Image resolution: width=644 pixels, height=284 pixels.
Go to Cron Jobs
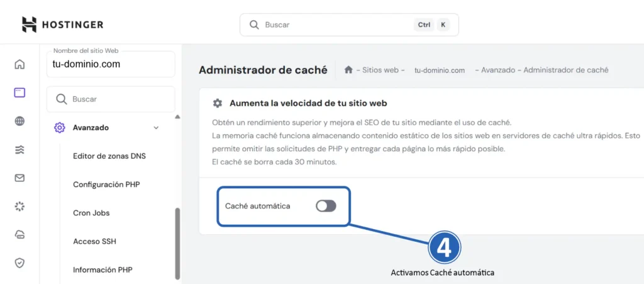click(91, 213)
